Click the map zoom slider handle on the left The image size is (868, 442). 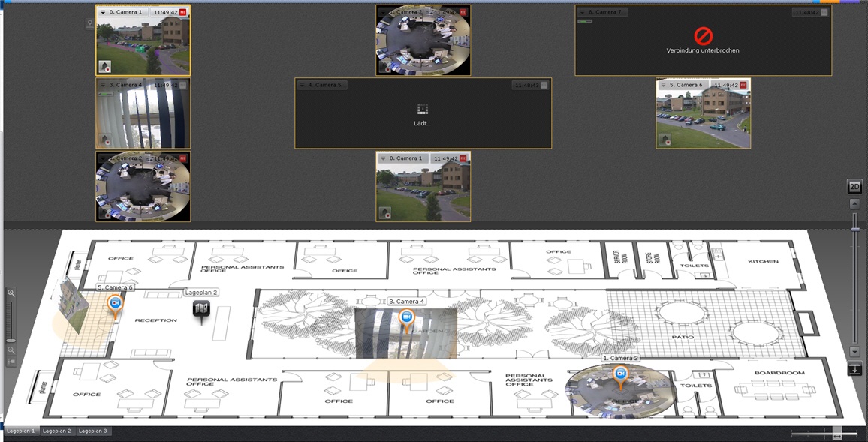11,340
